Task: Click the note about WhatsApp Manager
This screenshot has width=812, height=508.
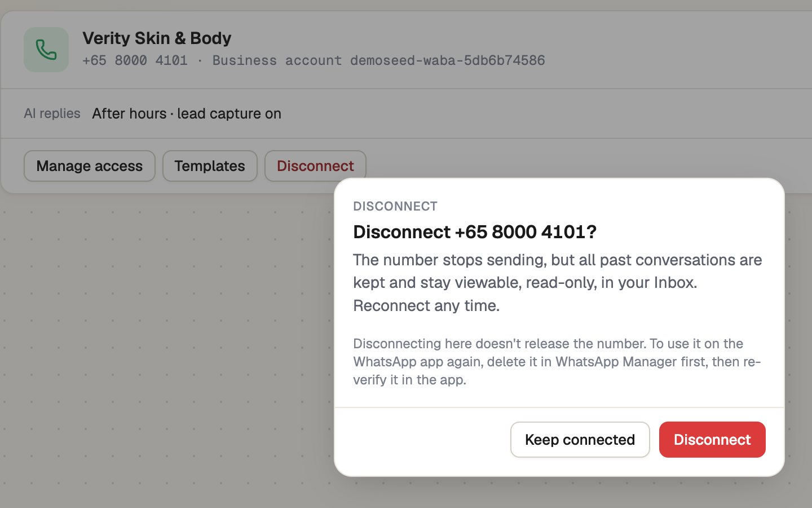Action: [x=557, y=361]
